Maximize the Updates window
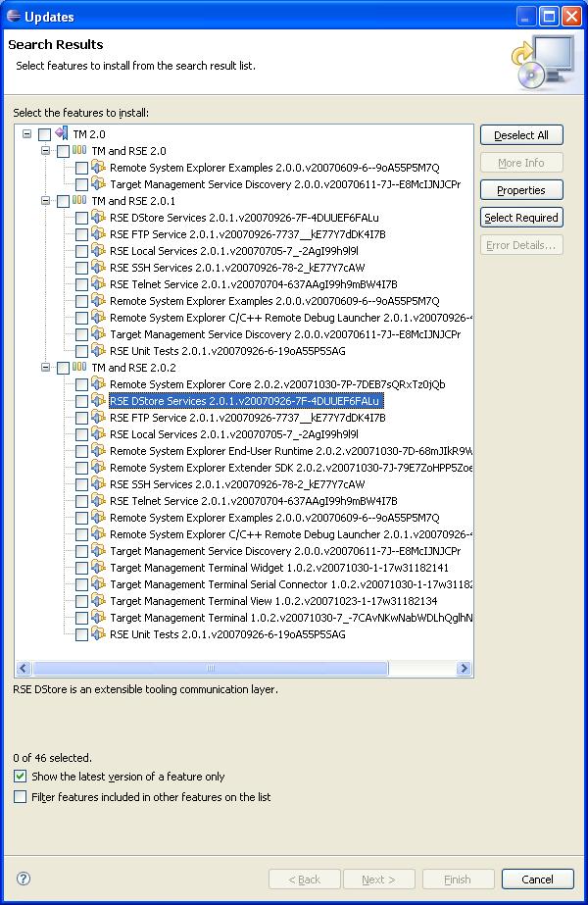 point(550,16)
